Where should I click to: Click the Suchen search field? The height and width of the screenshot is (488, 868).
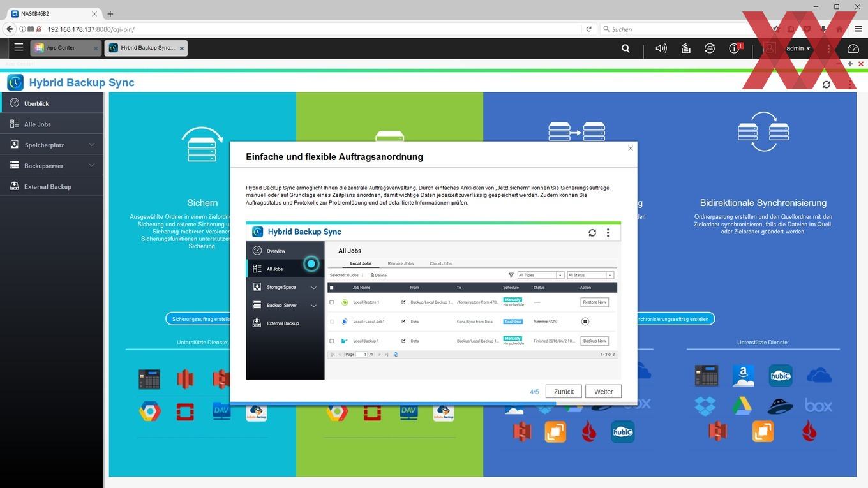pos(683,29)
